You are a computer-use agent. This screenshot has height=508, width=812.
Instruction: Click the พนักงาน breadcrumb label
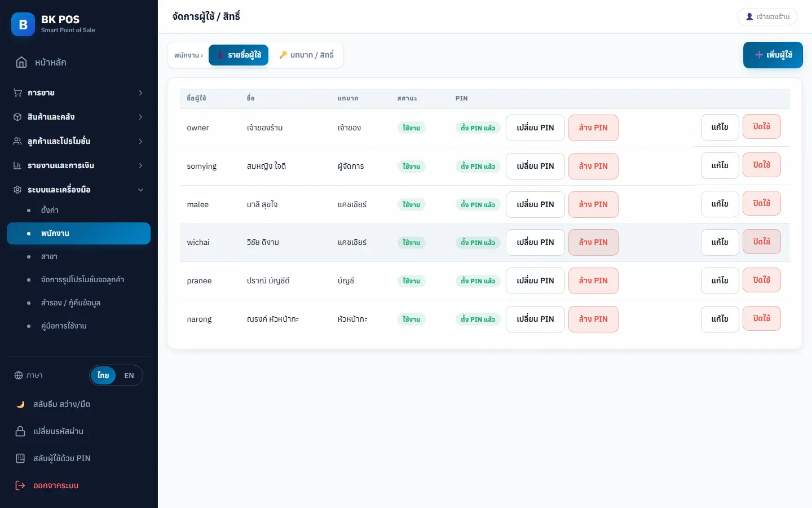pos(187,55)
